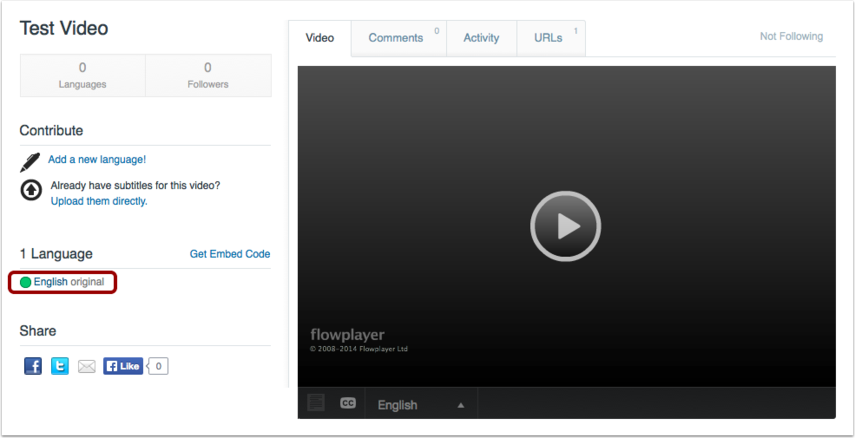Click the pencil icon beside Add a new language
855x438 pixels.
(x=30, y=162)
